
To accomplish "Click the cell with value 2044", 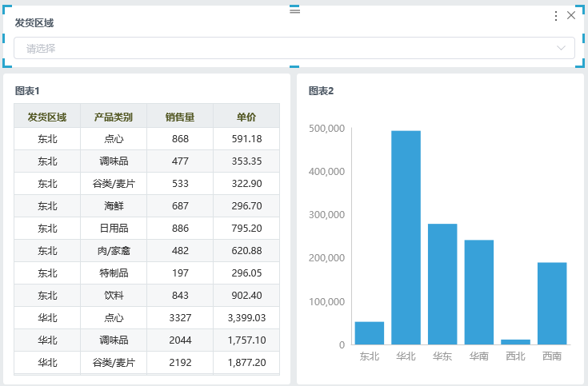I will point(180,340).
